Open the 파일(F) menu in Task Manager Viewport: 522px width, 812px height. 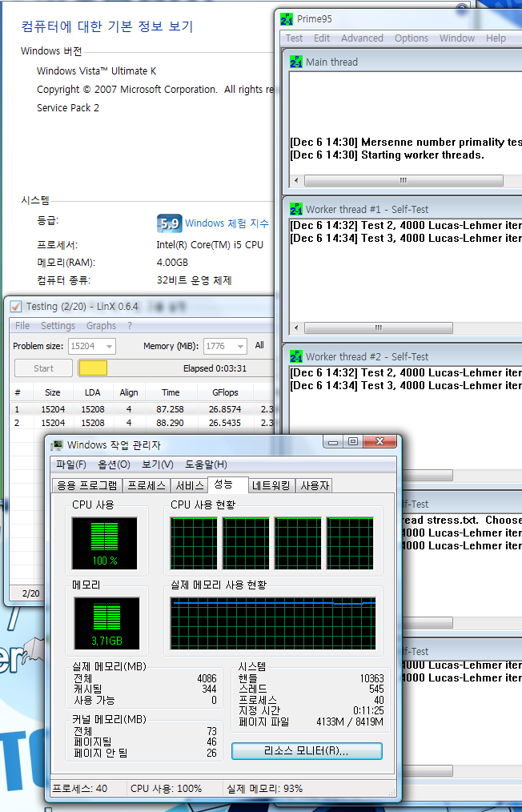[71, 464]
